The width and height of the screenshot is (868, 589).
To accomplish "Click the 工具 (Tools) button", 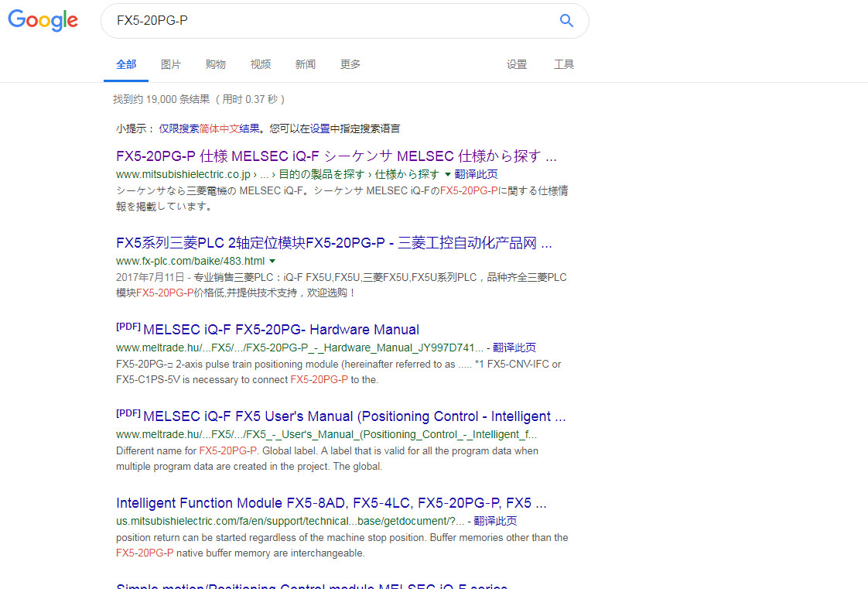I will point(563,64).
